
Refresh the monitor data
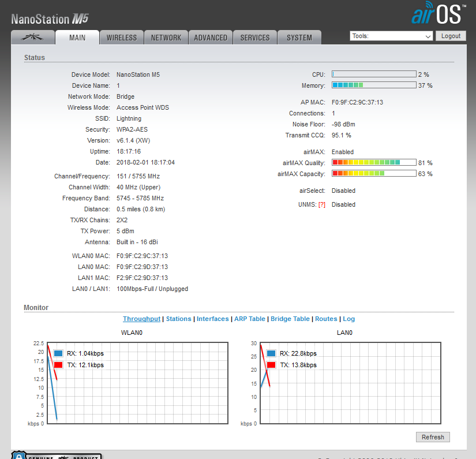tap(433, 437)
